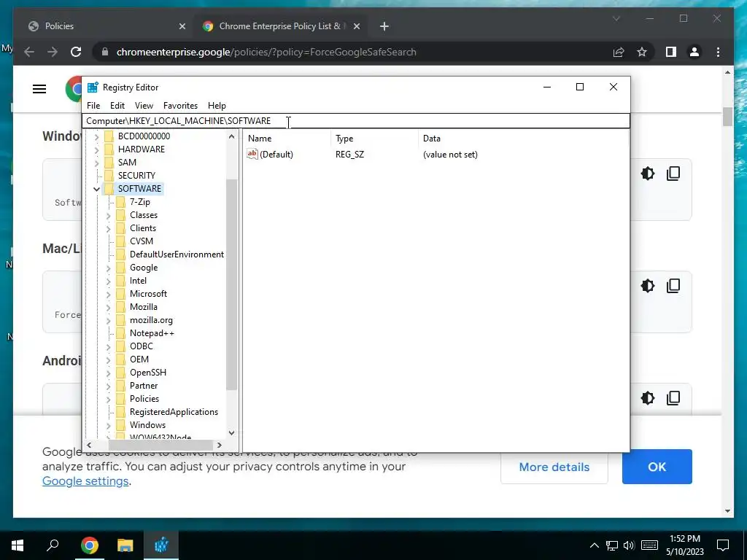Click the new tab plus button
The height and width of the screenshot is (560, 747).
click(x=384, y=26)
